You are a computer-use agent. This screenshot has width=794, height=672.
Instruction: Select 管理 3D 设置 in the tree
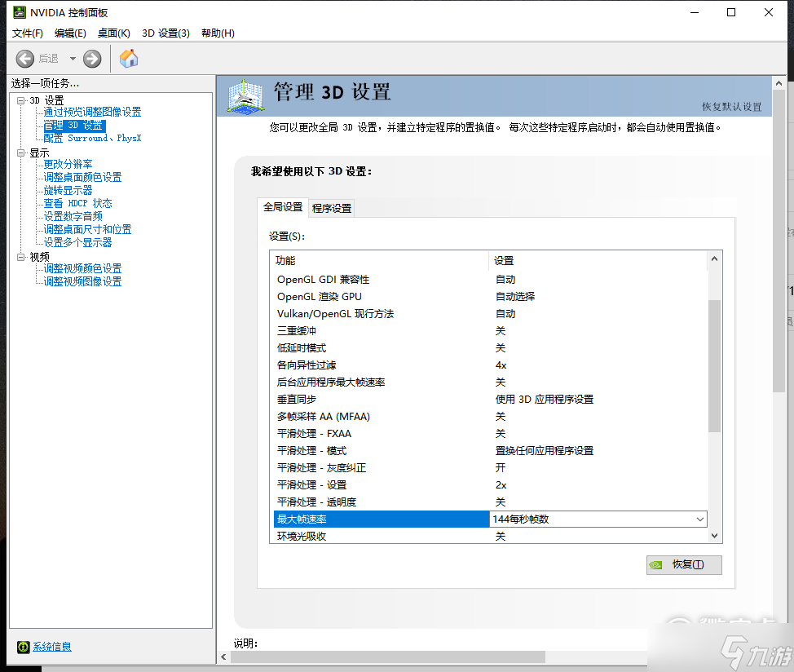pyautogui.click(x=74, y=125)
